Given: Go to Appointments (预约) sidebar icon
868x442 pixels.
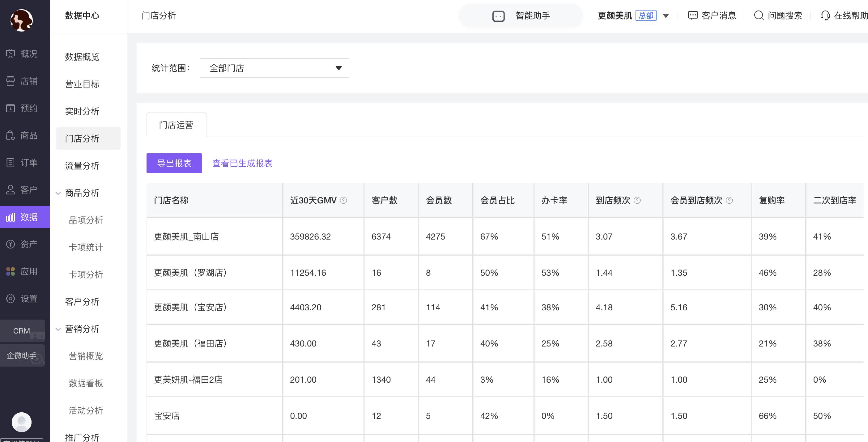Looking at the screenshot, I should click(x=11, y=108).
